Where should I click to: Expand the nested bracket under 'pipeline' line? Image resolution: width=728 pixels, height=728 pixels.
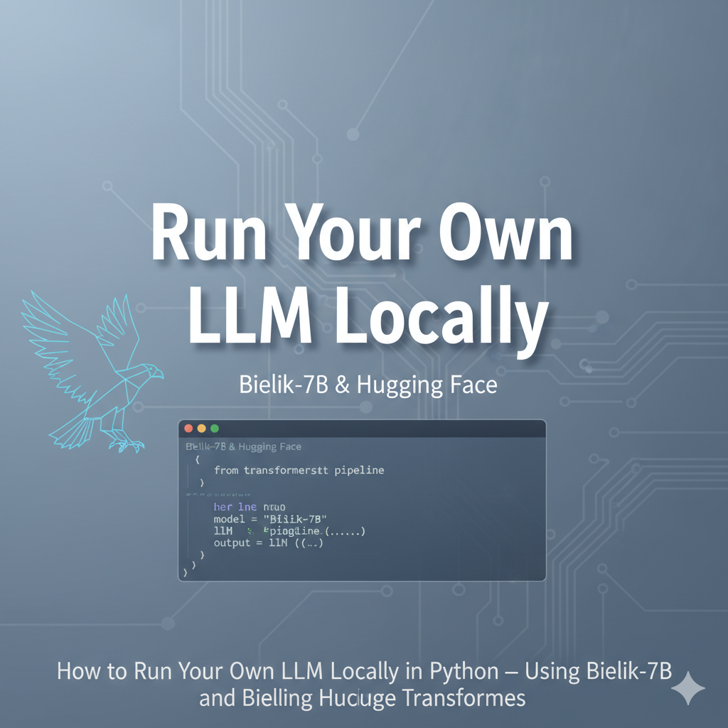[x=202, y=483]
